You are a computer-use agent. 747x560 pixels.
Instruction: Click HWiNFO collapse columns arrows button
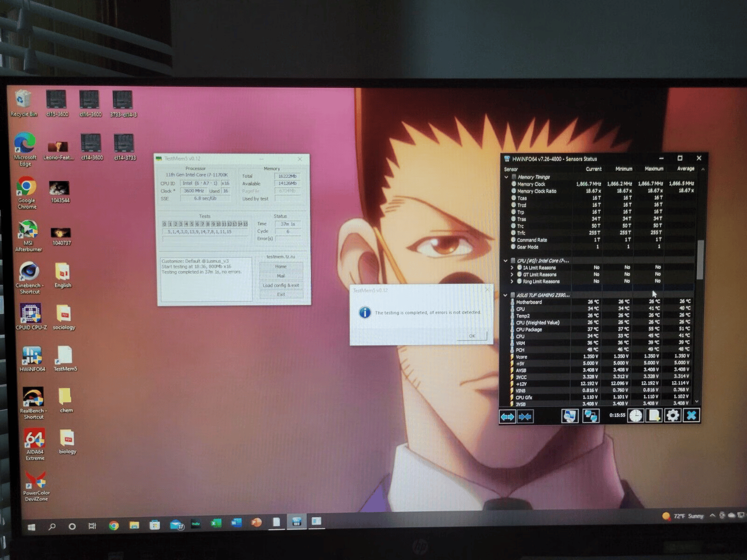pyautogui.click(x=525, y=416)
